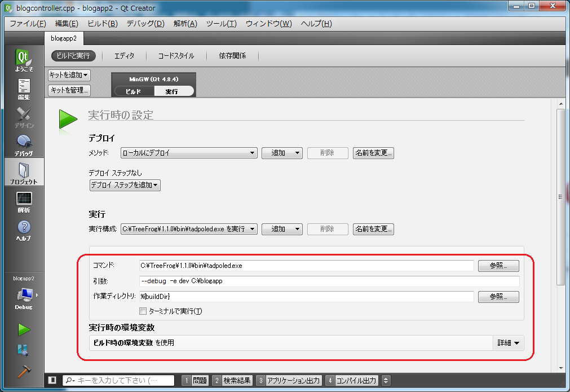Click the キットを管理... button
This screenshot has height=392, width=570.
(69, 90)
